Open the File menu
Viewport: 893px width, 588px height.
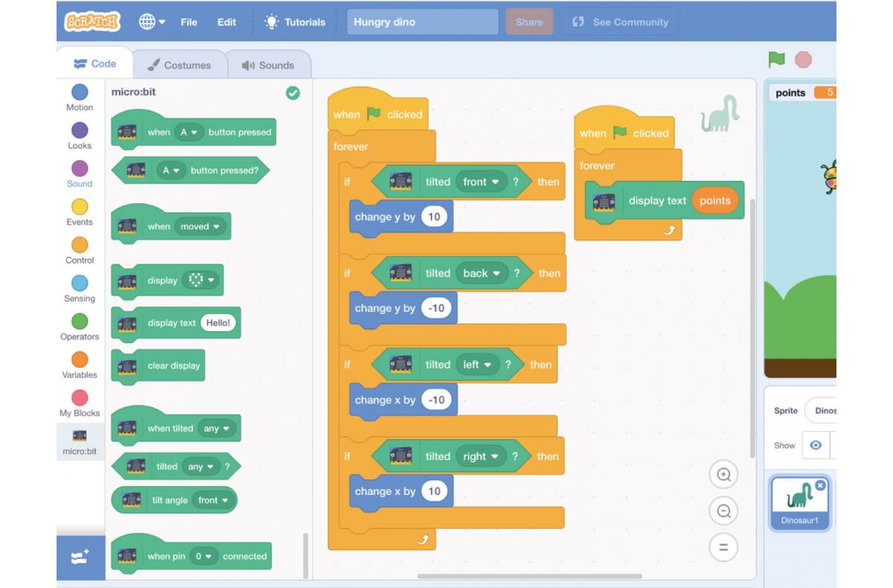pyautogui.click(x=189, y=22)
